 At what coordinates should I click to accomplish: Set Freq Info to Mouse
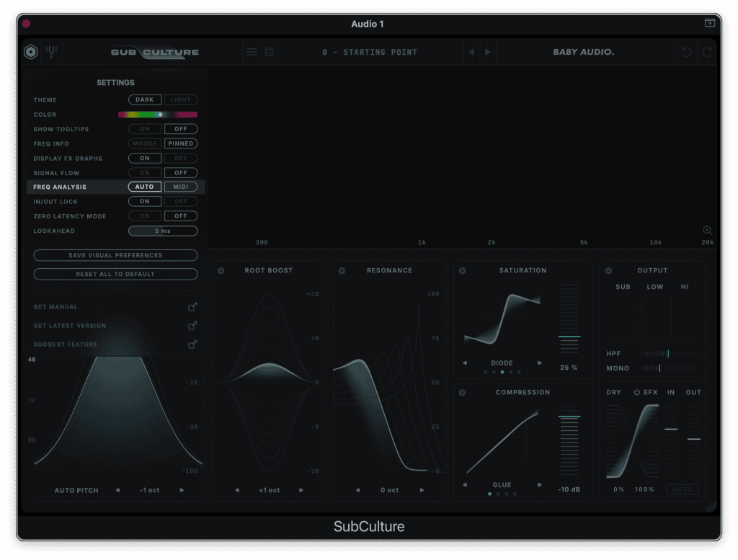coord(144,143)
